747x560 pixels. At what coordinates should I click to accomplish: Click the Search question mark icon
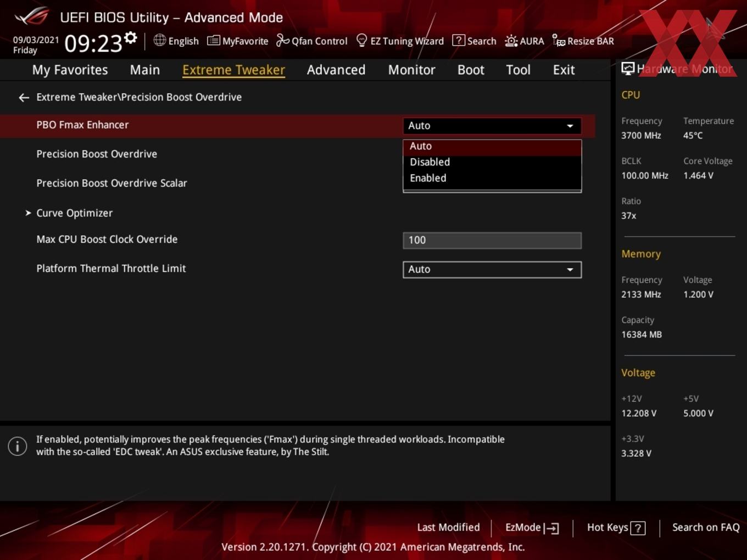[x=458, y=40]
